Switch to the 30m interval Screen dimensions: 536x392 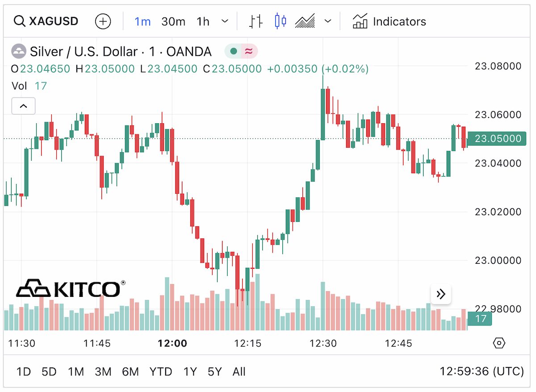[173, 21]
